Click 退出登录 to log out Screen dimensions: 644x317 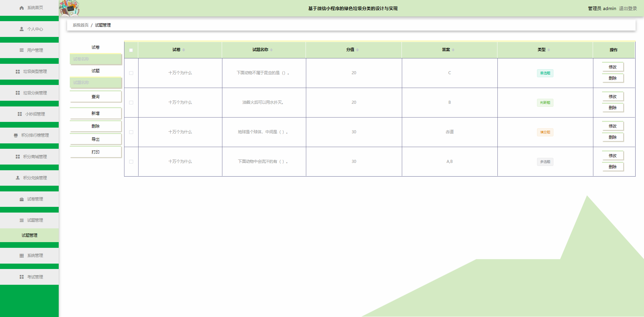click(628, 8)
